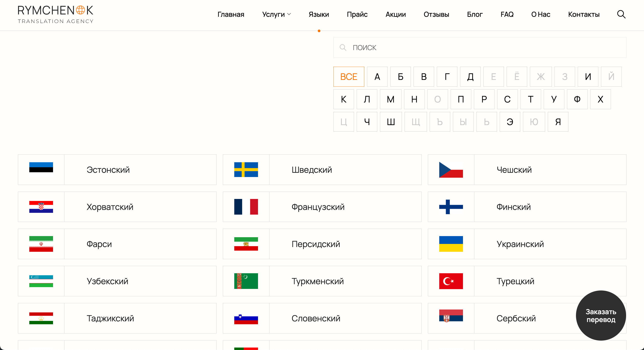Viewport: 644px width, 350px height.
Task: Click the Croatian flag icon
Action: click(x=41, y=207)
